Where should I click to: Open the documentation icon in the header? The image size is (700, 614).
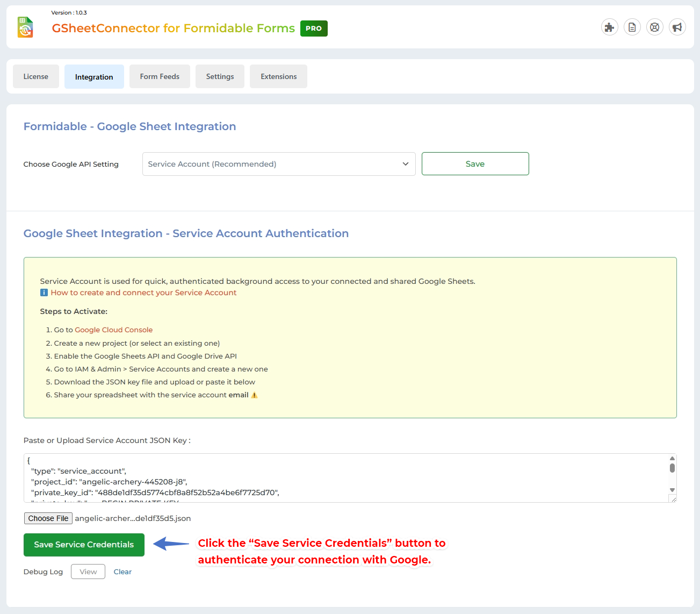(632, 27)
